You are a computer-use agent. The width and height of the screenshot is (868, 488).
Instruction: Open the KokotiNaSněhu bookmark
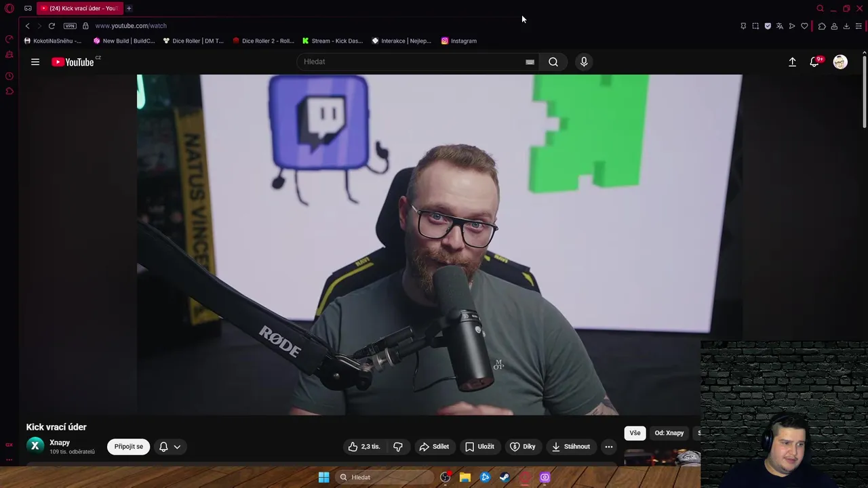pos(53,41)
